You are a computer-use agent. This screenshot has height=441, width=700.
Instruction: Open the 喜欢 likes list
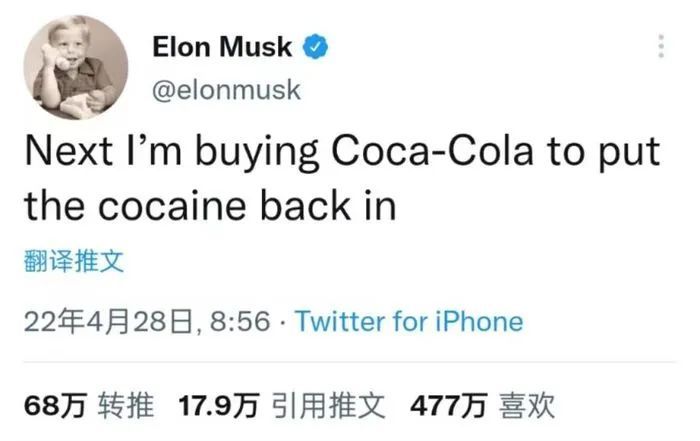(527, 406)
